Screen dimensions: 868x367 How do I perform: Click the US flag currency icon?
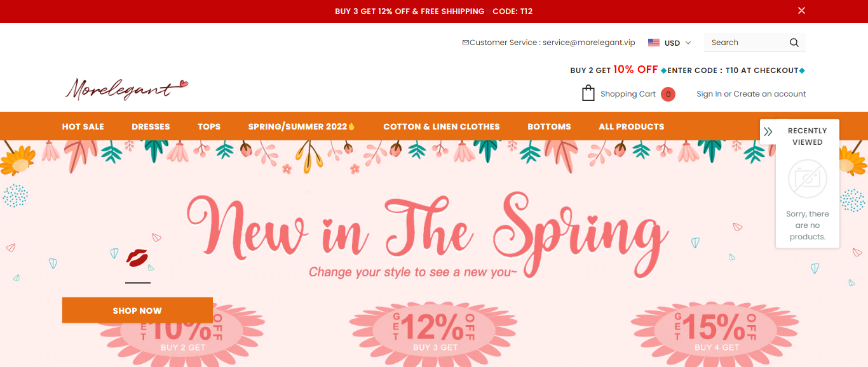coord(654,43)
